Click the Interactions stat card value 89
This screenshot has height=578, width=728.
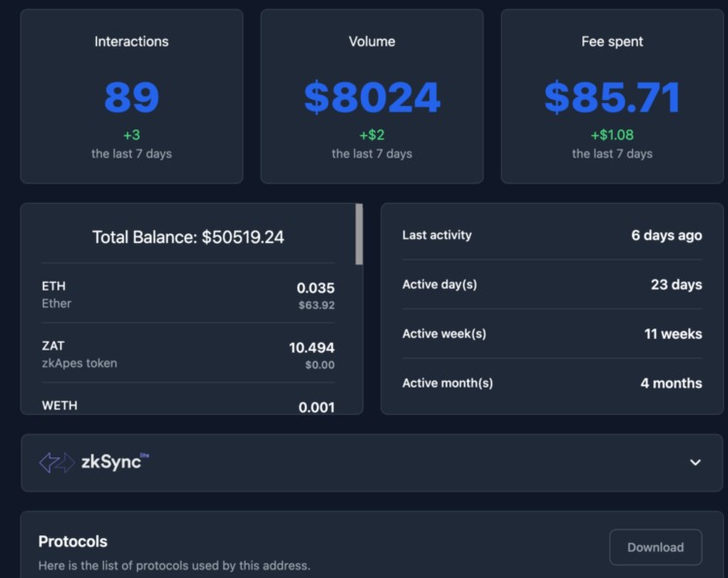(131, 98)
